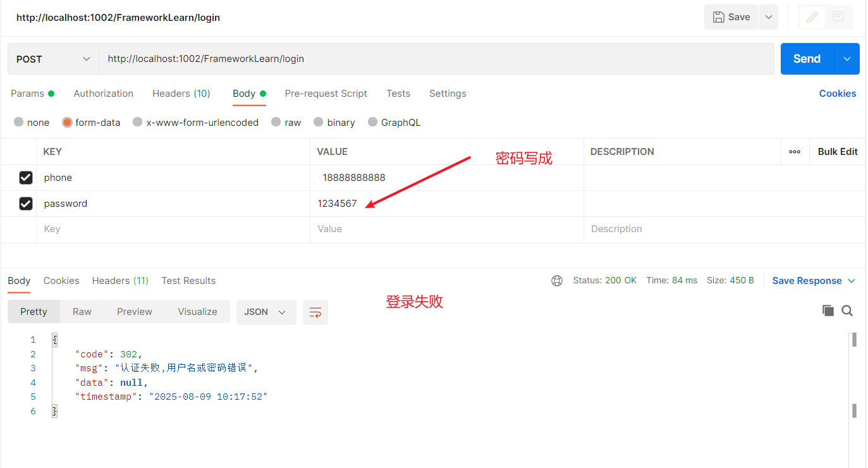Click the request title http://localhost:1002/FrameworkLearn/login
Viewport: 868px width, 468px height.
click(118, 18)
